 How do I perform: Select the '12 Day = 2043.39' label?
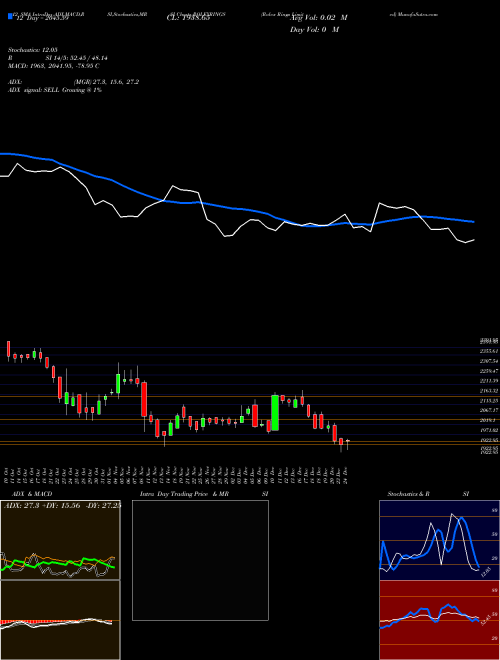(43, 17)
